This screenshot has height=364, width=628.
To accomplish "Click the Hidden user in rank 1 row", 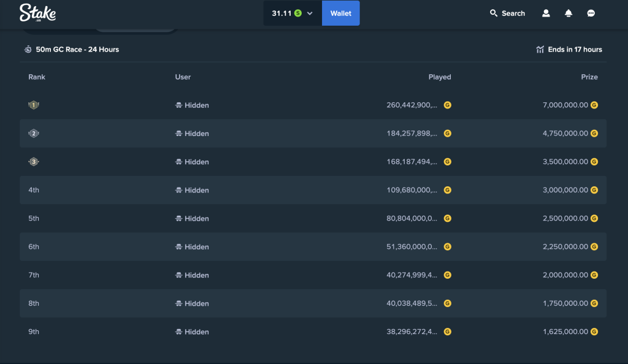I will click(192, 105).
